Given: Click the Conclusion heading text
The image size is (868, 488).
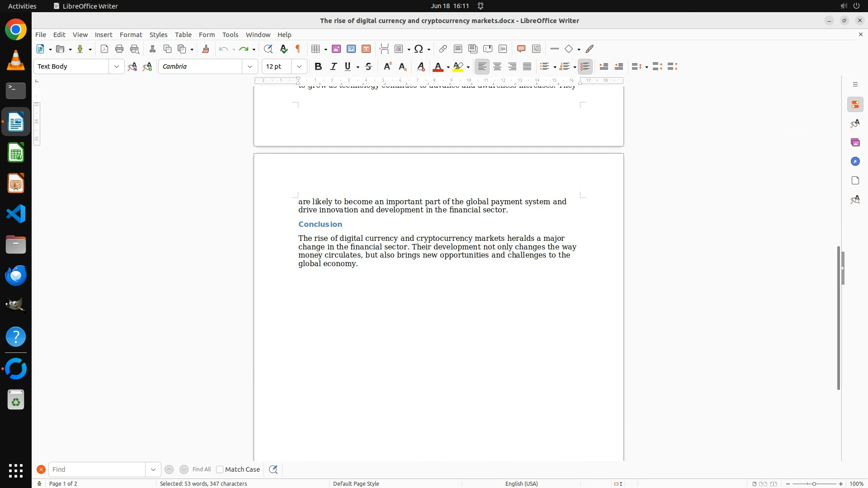Looking at the screenshot, I should tap(320, 224).
